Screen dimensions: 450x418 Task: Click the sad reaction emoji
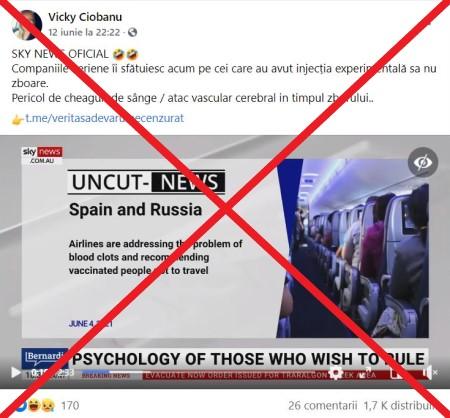tap(47, 406)
